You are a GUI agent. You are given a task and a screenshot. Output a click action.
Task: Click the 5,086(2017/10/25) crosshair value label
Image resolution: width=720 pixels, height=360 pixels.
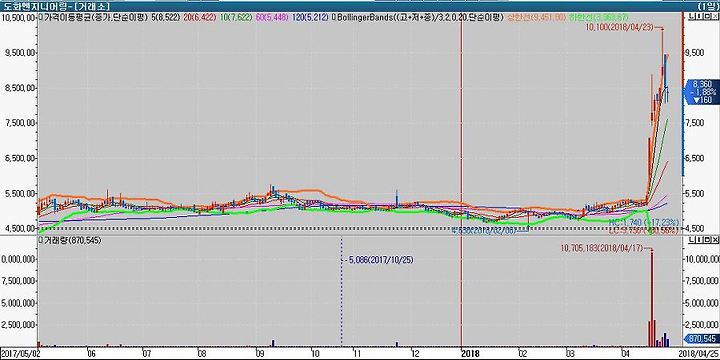381,260
